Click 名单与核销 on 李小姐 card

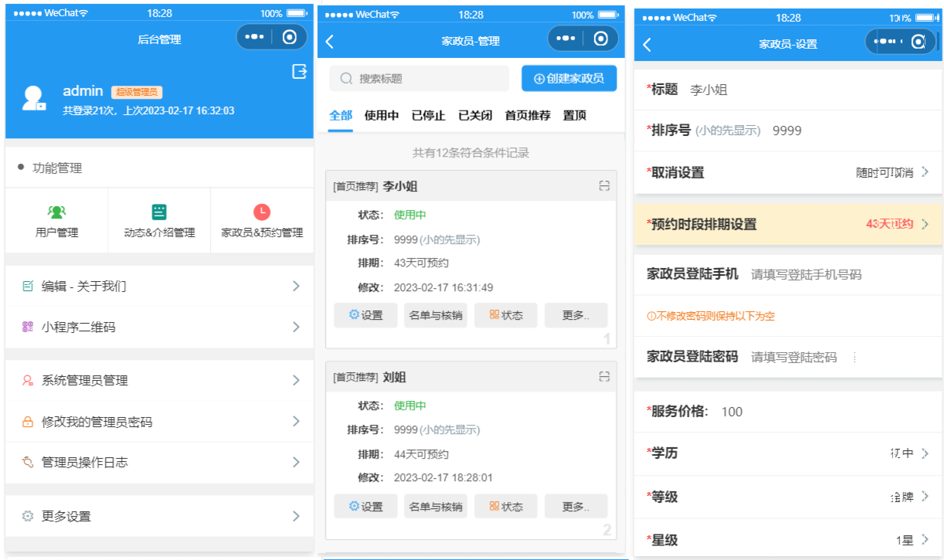point(436,315)
